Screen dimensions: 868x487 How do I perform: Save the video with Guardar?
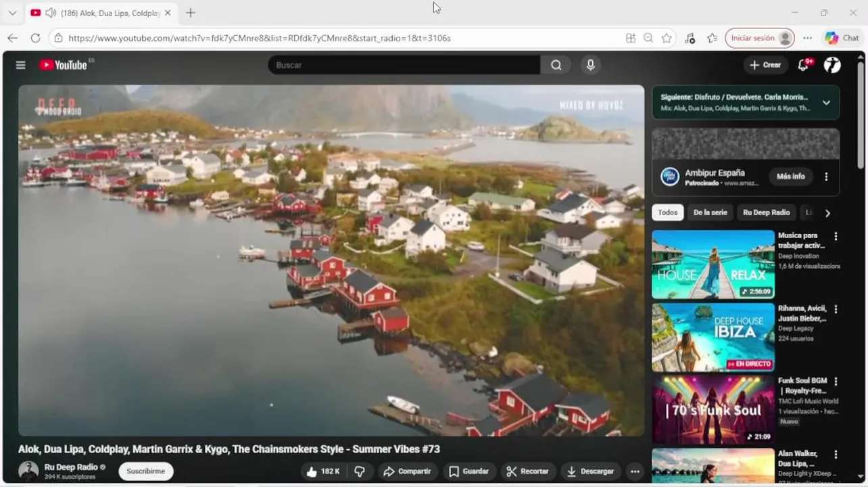click(x=468, y=471)
